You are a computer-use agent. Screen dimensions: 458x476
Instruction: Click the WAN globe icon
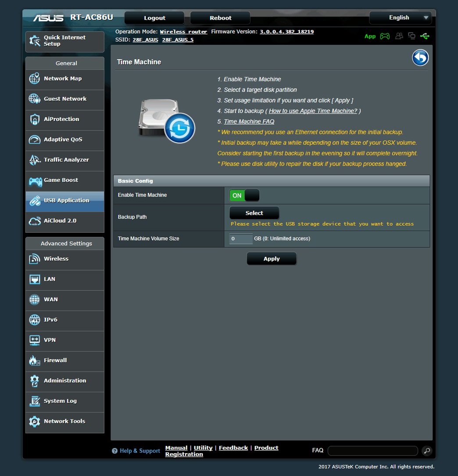click(x=35, y=299)
